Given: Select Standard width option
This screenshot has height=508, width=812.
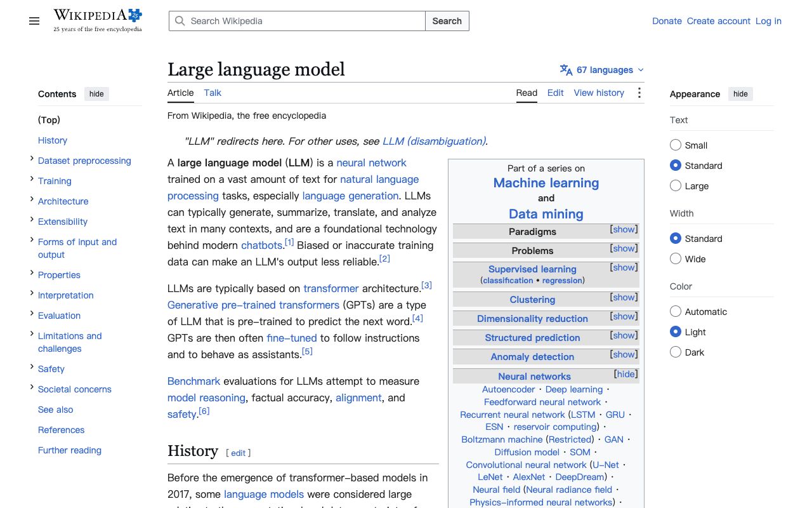Looking at the screenshot, I should click(x=676, y=239).
